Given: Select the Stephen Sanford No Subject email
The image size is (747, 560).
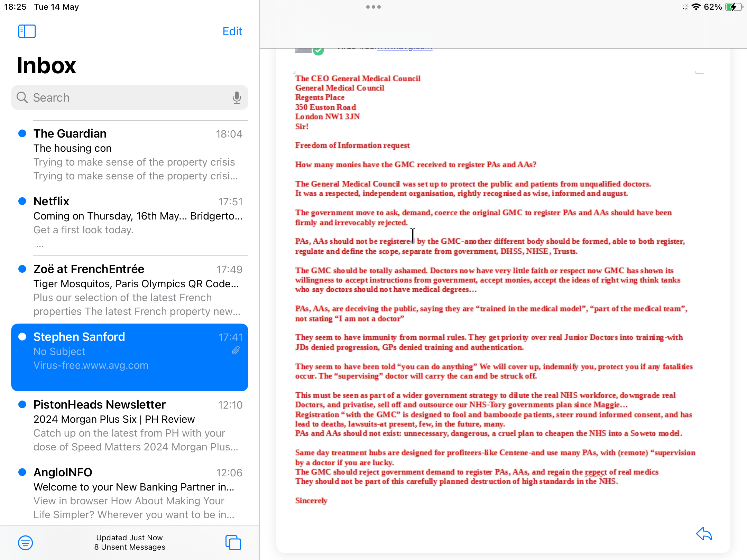Looking at the screenshot, I should coord(130,357).
